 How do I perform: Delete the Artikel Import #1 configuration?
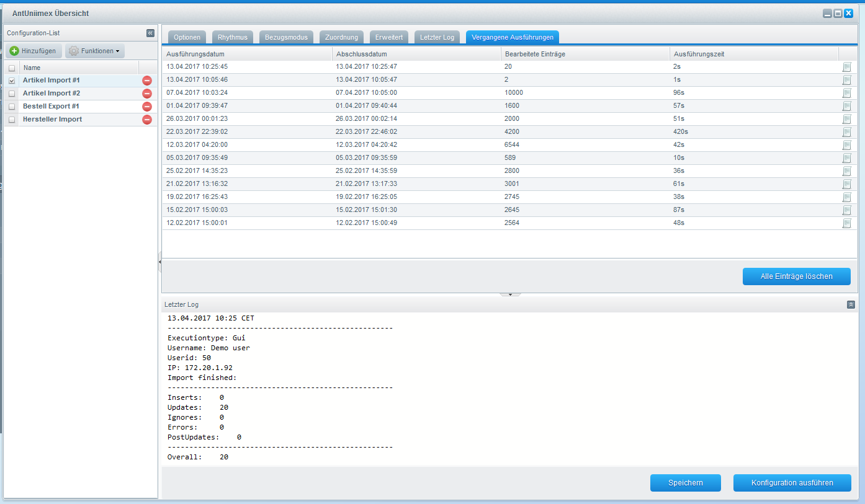click(147, 81)
